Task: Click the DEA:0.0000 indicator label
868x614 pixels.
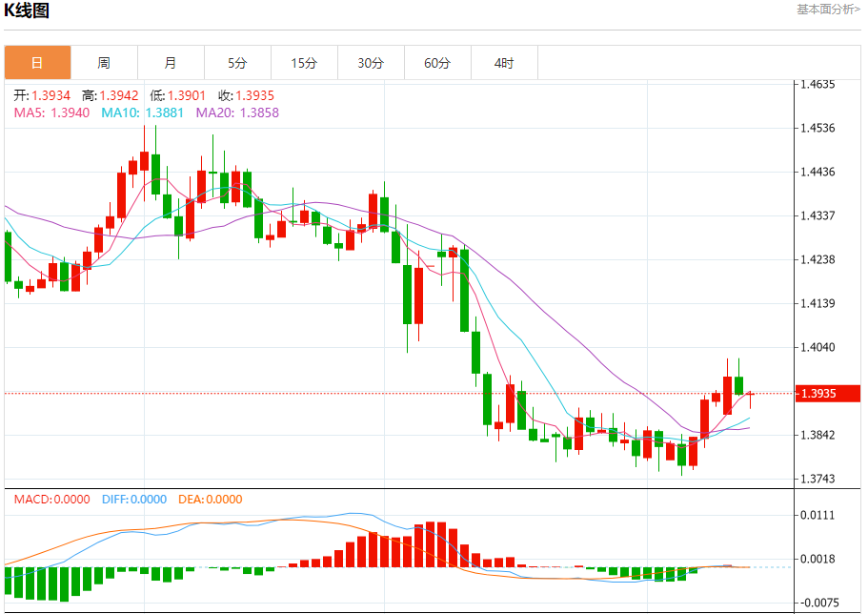Action: tap(211, 500)
